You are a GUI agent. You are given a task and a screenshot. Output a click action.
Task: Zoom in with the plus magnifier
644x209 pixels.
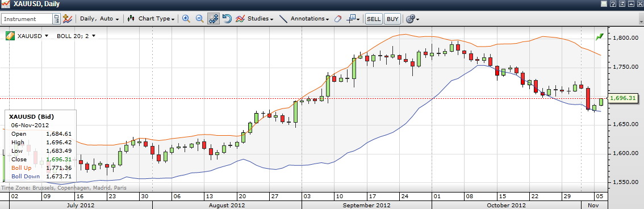pyautogui.click(x=186, y=19)
